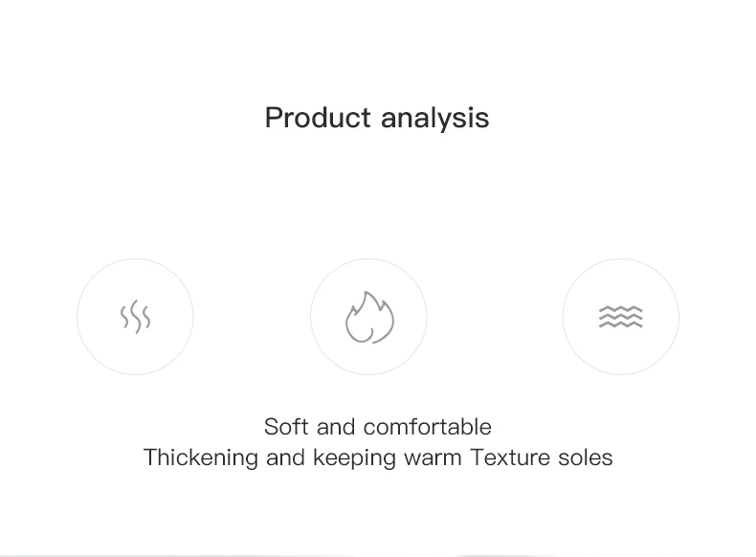Click the word analysis in heading

pyautogui.click(x=434, y=119)
